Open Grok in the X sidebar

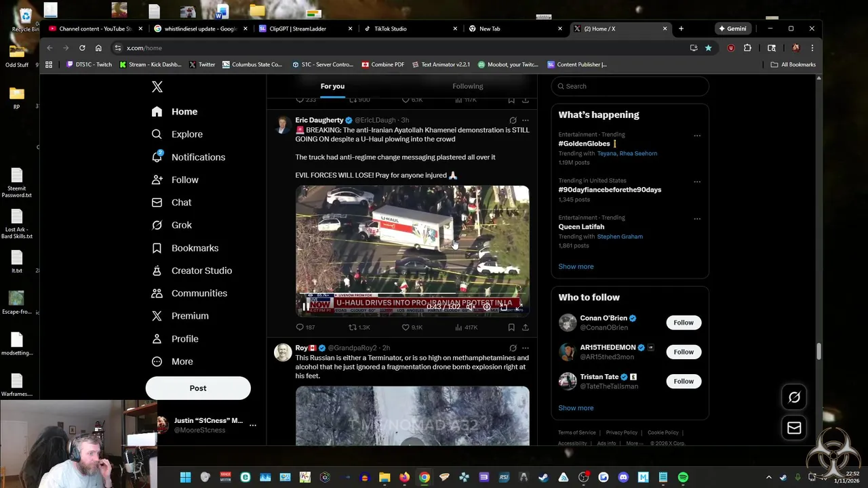coord(172,225)
